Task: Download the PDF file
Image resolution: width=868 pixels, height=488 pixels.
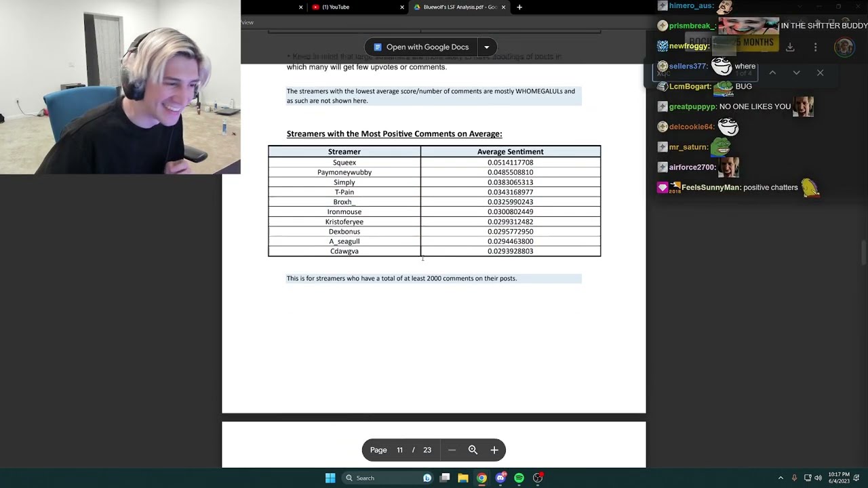Action: (x=790, y=47)
